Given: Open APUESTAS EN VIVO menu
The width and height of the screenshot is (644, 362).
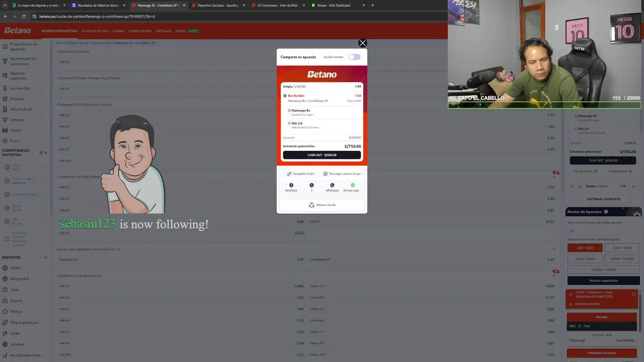Looking at the screenshot, I should pyautogui.click(x=95, y=31).
